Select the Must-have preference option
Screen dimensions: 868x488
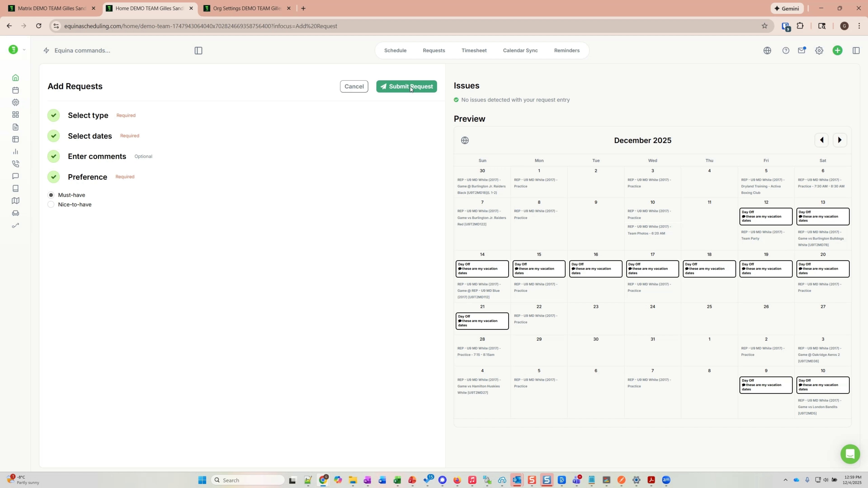(x=51, y=195)
